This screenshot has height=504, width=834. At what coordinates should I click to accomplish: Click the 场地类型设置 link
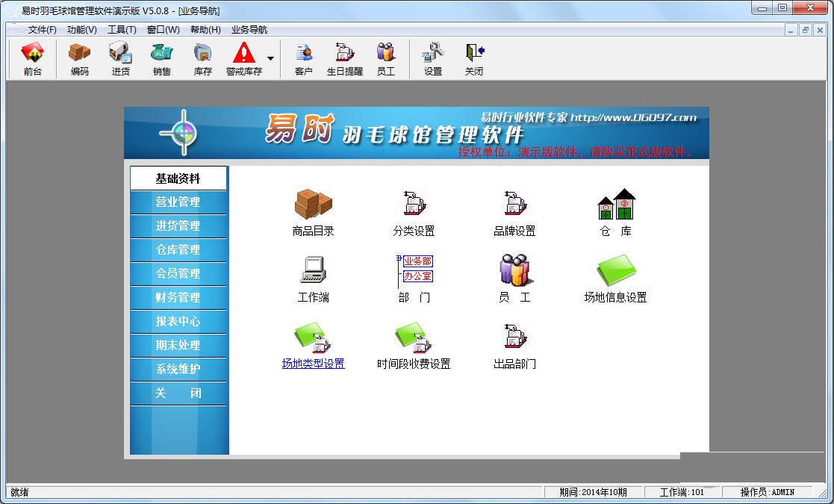313,364
